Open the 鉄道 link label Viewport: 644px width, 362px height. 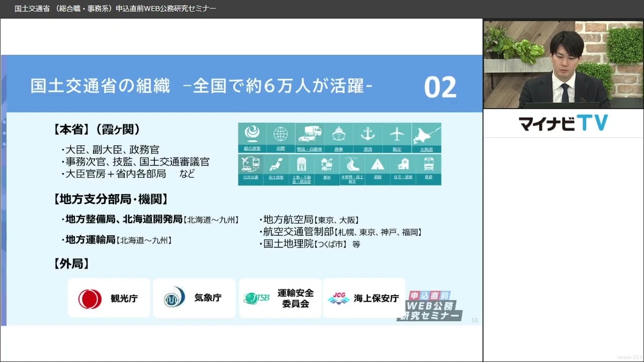tap(429, 177)
